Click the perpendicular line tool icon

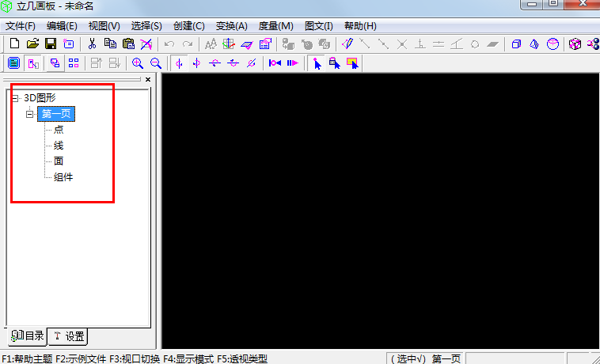[x=420, y=44]
